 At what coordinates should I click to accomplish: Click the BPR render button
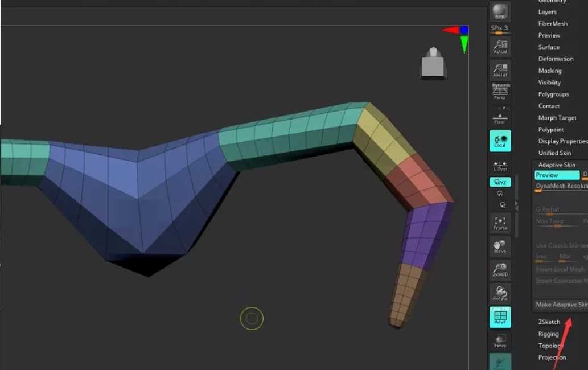(x=500, y=11)
